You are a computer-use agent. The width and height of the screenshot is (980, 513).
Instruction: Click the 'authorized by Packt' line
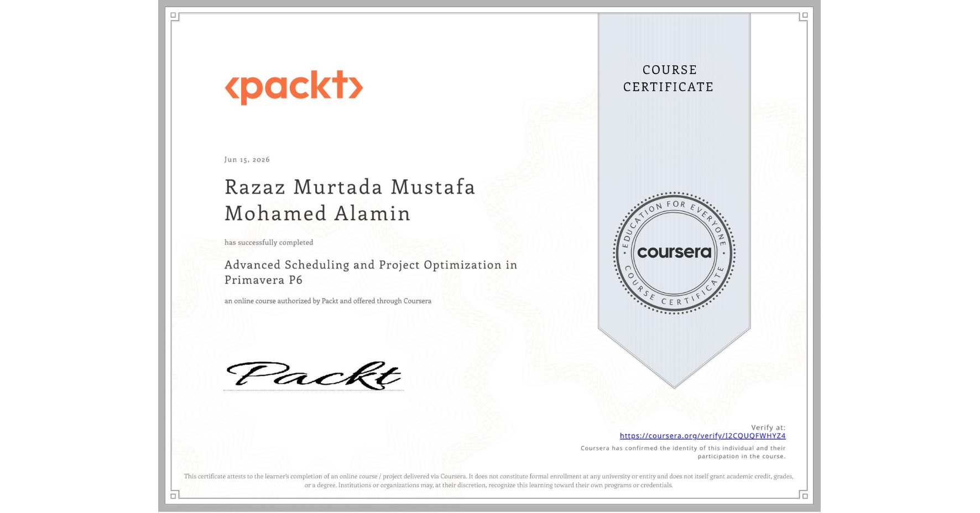pos(328,301)
